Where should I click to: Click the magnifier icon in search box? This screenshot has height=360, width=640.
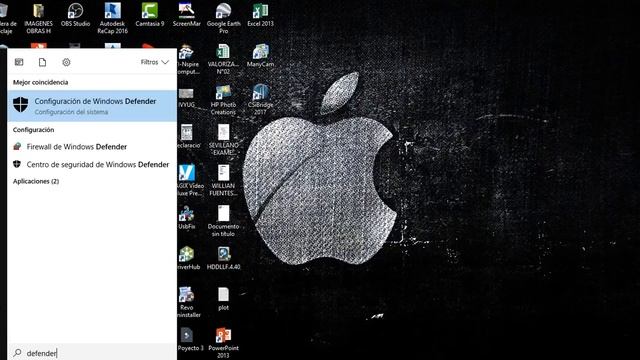(17, 353)
